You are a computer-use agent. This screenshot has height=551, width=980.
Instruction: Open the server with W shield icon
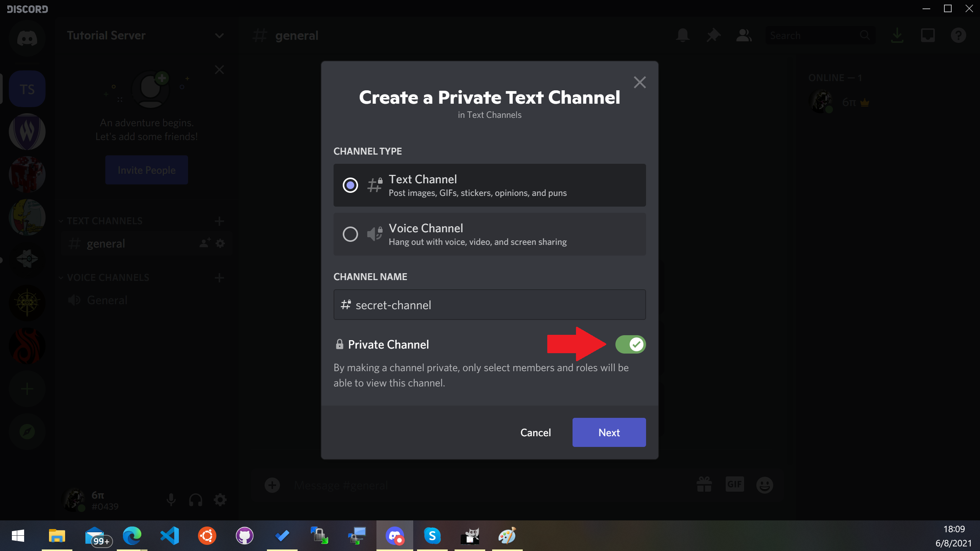27,132
